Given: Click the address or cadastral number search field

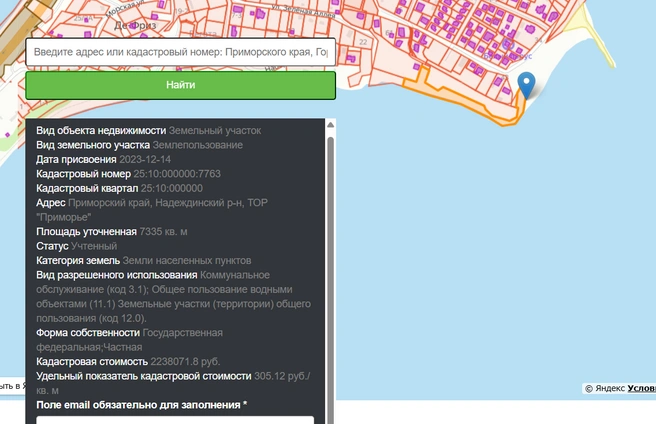Looking at the screenshot, I should pos(180,52).
